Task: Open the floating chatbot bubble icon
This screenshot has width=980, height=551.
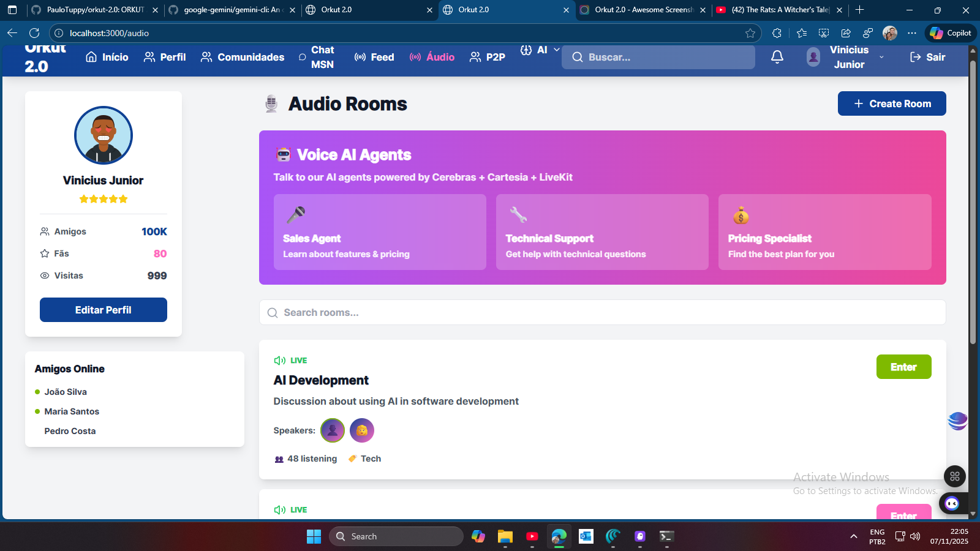Action: [951, 503]
